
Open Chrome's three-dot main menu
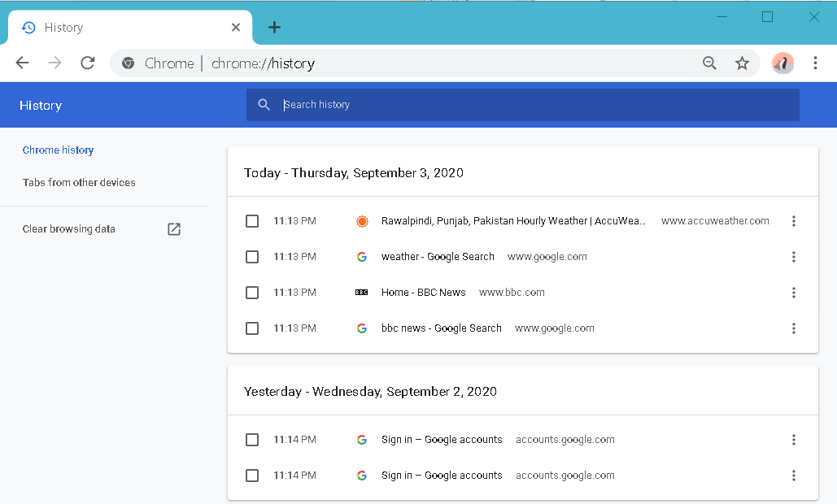pos(815,63)
